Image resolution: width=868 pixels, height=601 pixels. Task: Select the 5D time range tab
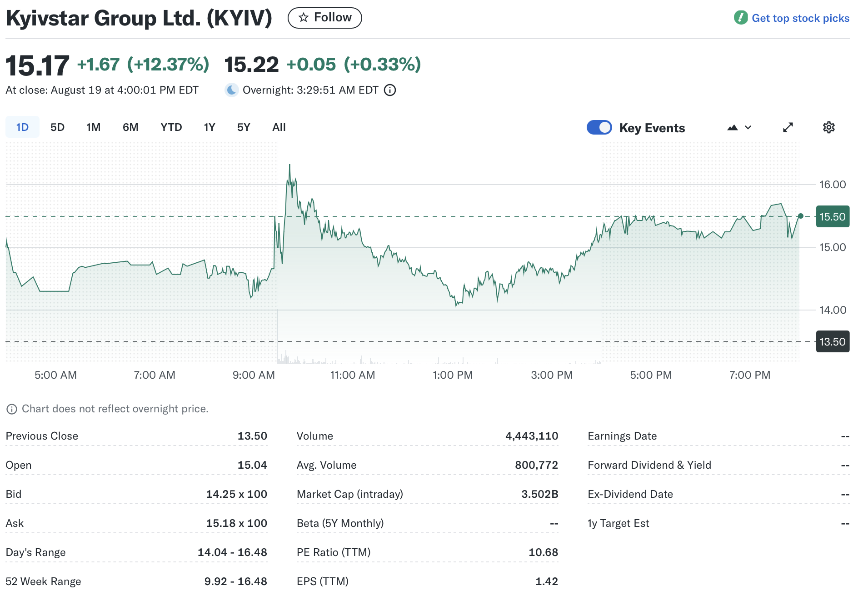pos(57,127)
